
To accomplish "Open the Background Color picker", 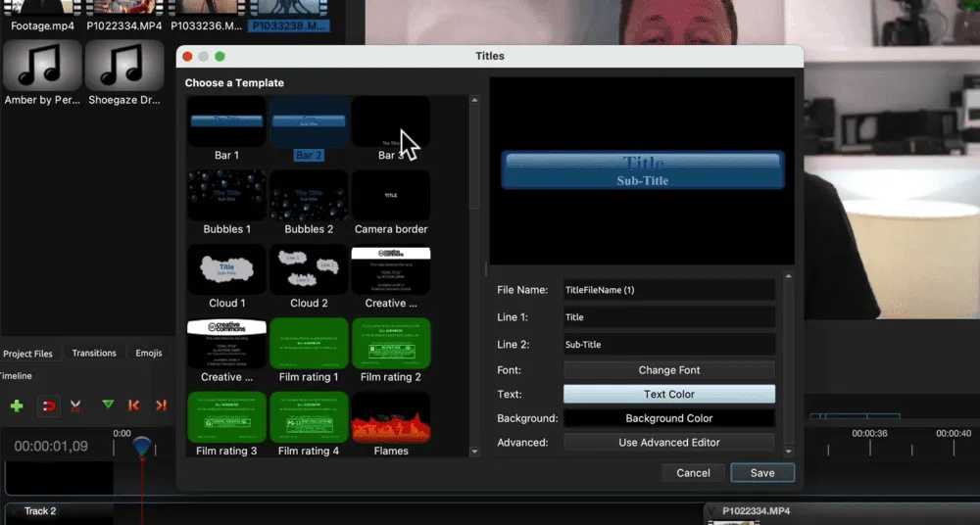I will click(x=668, y=419).
